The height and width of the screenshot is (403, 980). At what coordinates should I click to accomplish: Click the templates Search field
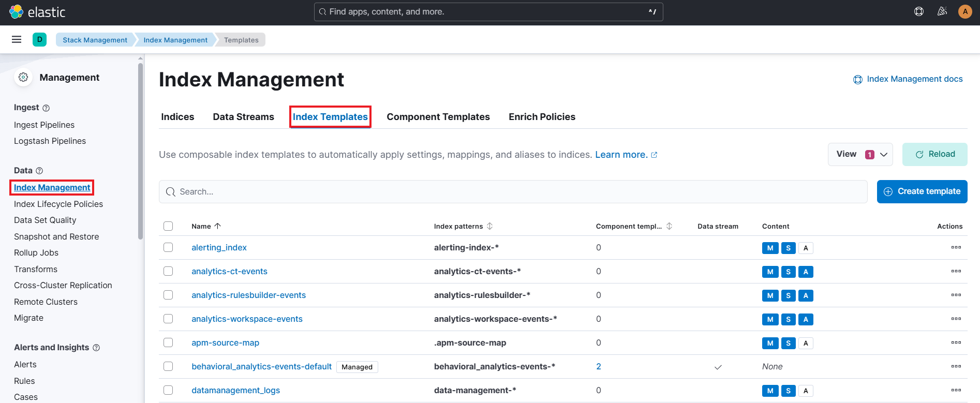point(513,191)
